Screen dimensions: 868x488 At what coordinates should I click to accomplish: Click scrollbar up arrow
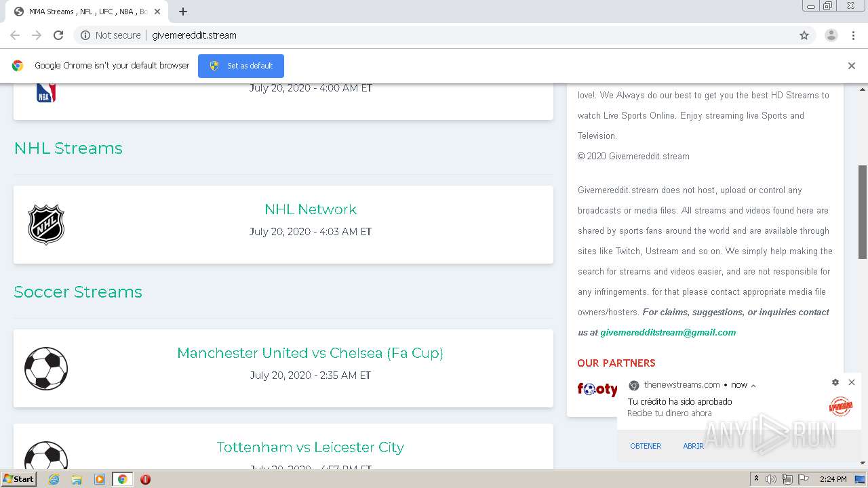pyautogui.click(x=863, y=89)
